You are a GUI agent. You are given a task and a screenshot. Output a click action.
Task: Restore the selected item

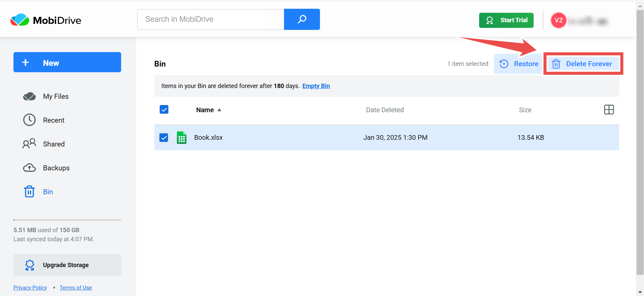(518, 64)
